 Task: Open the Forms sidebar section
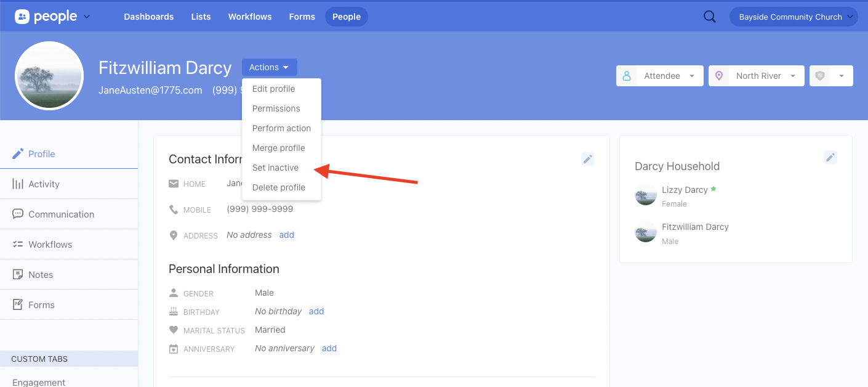pyautogui.click(x=41, y=304)
